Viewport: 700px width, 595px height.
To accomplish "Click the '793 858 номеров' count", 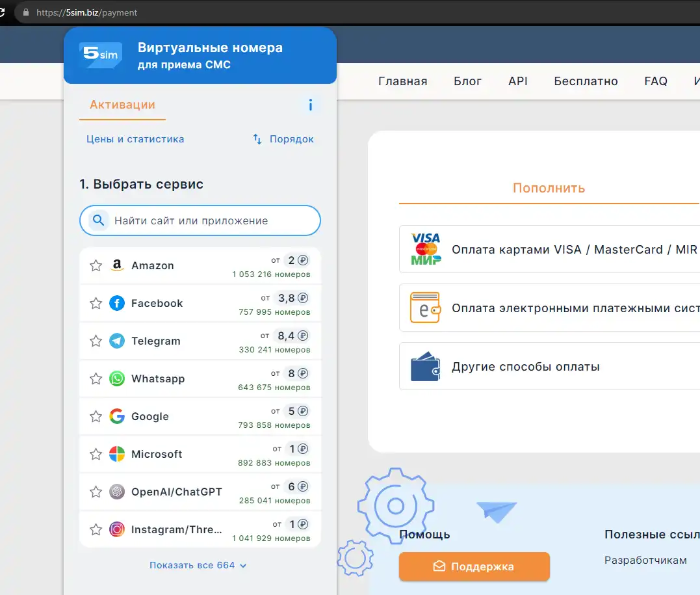I will (x=274, y=425).
